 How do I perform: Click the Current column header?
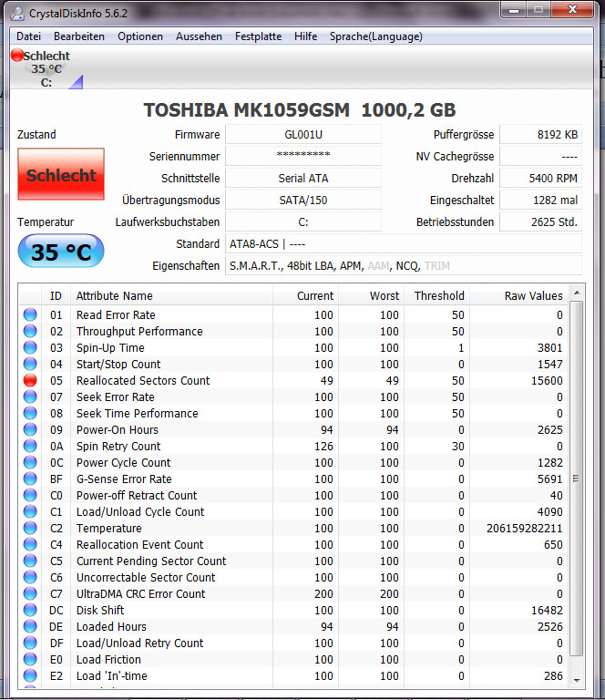305,295
